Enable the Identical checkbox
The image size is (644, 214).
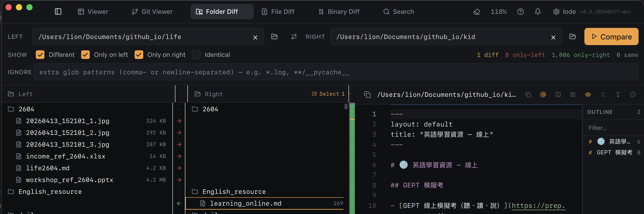point(196,54)
